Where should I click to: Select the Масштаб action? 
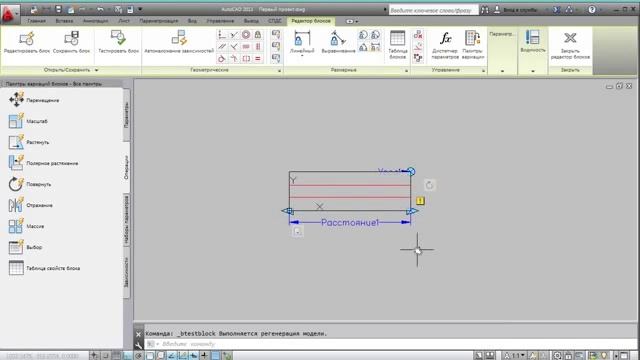tap(28, 121)
